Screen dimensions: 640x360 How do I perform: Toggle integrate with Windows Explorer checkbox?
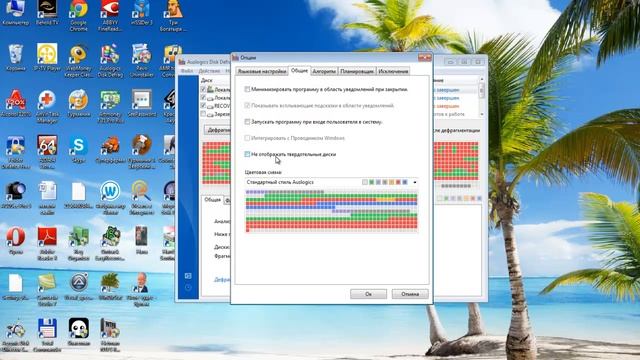(x=247, y=138)
